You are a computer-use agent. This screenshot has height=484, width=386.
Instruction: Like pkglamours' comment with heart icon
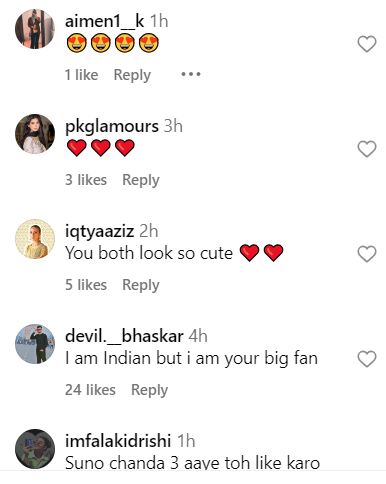[x=367, y=149]
